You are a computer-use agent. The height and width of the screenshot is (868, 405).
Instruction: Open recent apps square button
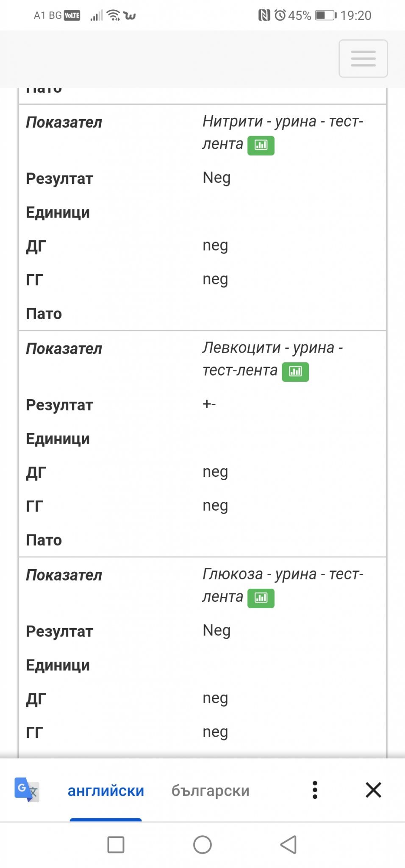pyautogui.click(x=116, y=845)
